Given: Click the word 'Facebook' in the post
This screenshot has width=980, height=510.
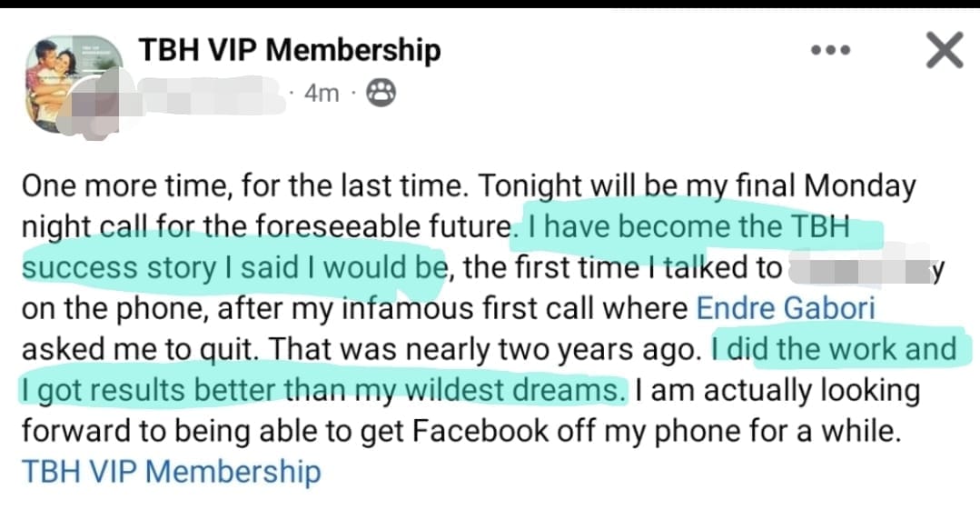Looking at the screenshot, I should [x=480, y=431].
